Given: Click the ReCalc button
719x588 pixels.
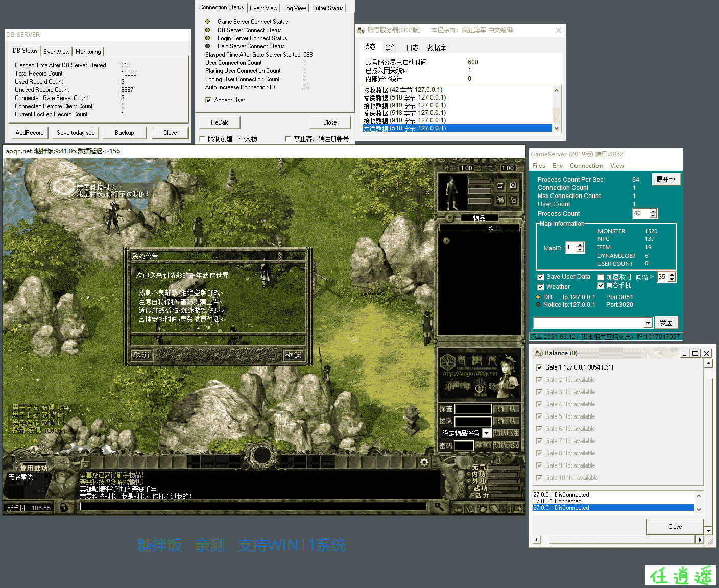Looking at the screenshot, I should click(220, 122).
